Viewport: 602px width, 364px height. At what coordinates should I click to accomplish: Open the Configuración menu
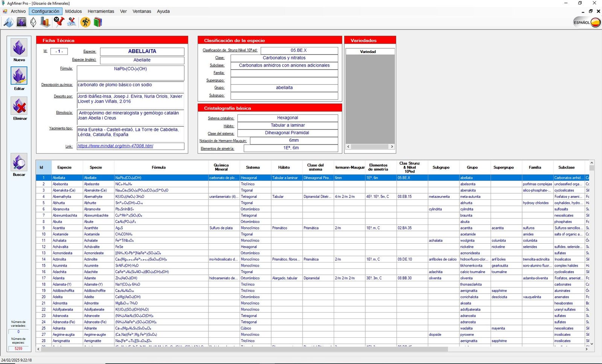click(x=46, y=11)
